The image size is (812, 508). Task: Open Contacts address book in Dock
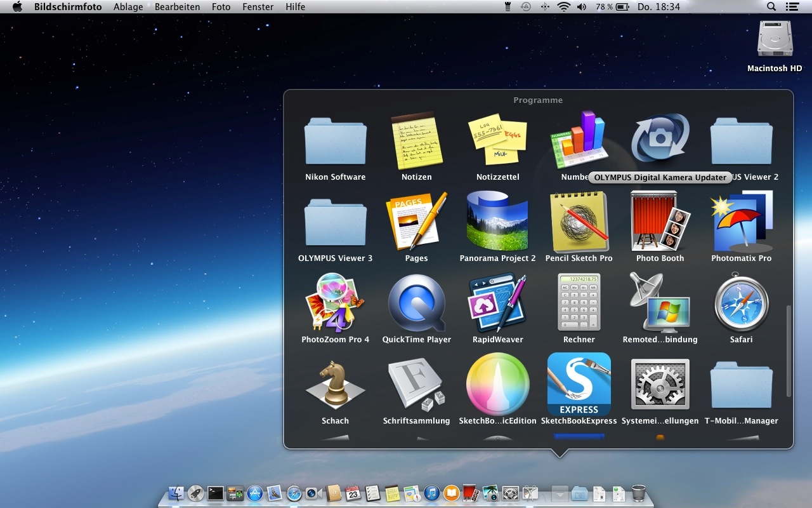333,493
